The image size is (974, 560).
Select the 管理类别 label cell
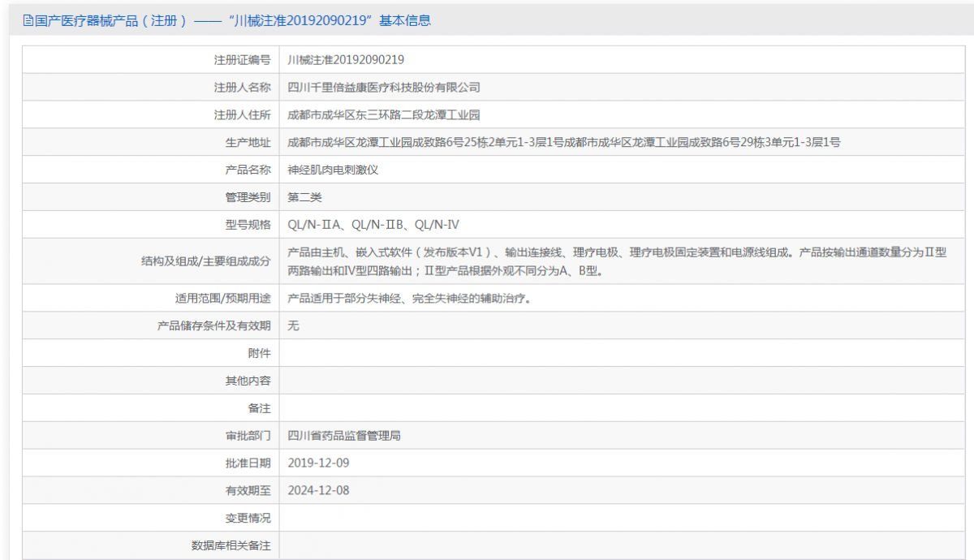pyautogui.click(x=151, y=197)
